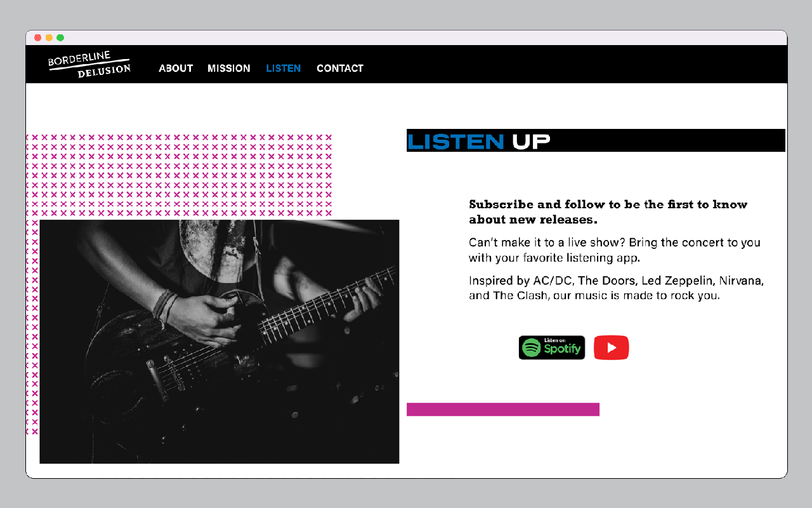The image size is (812, 508).
Task: Click the blue LISTEN word in the heading
Action: click(455, 141)
